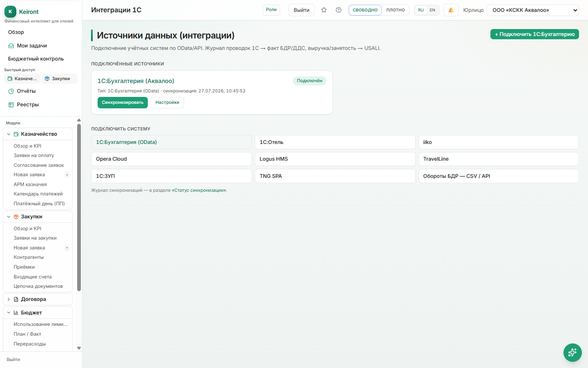Viewport: 588px width, 368px height.
Task: Select the Обороты БДР — CSV / API card
Action: [499, 176]
